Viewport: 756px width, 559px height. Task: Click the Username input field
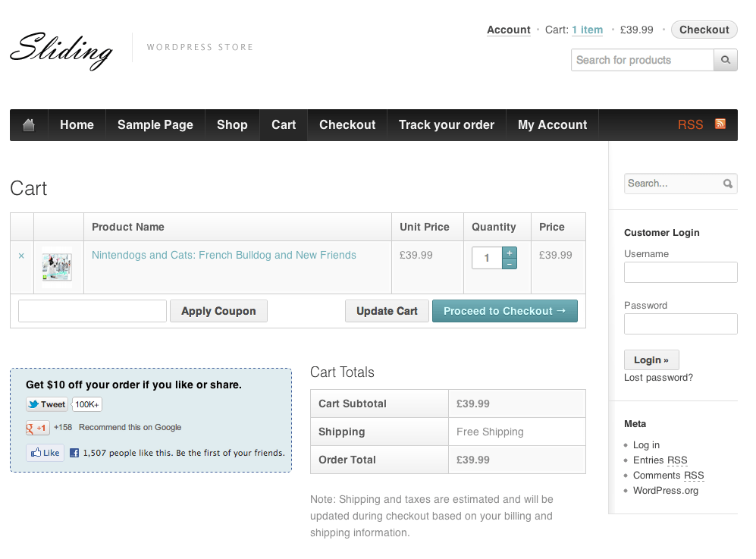[x=681, y=272]
